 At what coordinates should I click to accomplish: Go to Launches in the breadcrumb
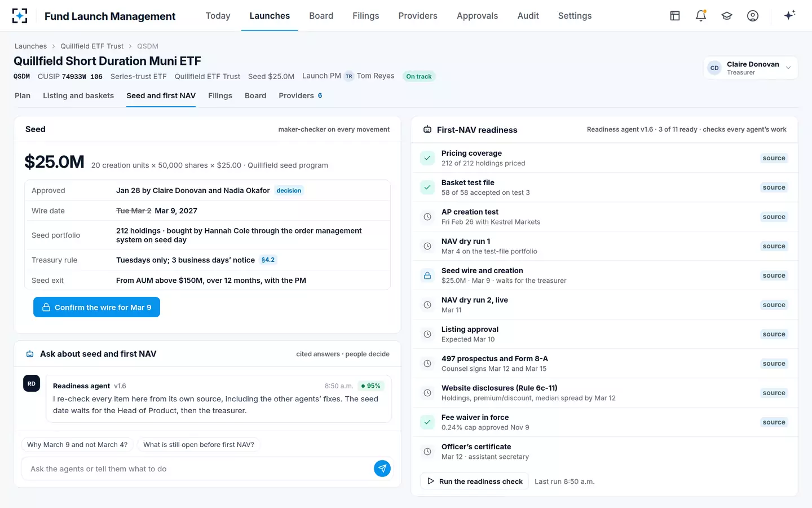(31, 46)
